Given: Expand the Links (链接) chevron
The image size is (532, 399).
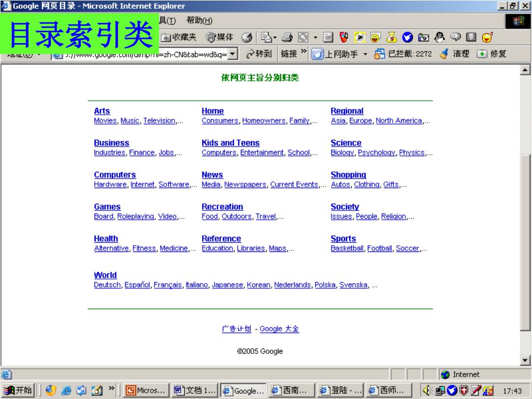Looking at the screenshot, I should click(x=303, y=51).
